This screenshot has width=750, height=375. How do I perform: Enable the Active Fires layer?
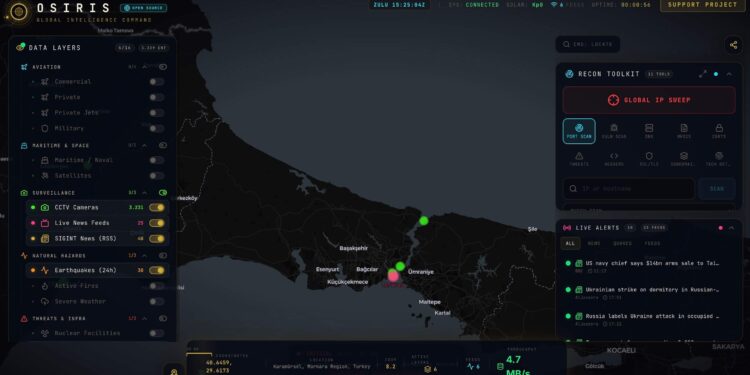point(156,286)
